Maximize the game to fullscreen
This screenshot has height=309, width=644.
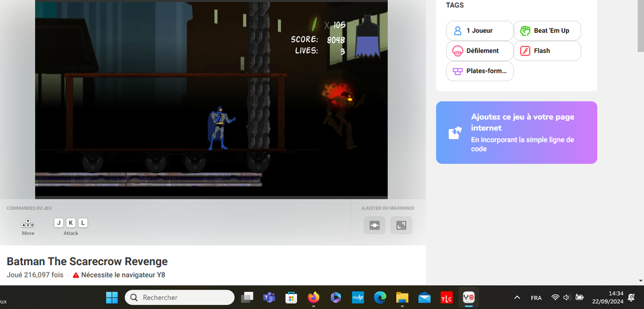pos(401,225)
